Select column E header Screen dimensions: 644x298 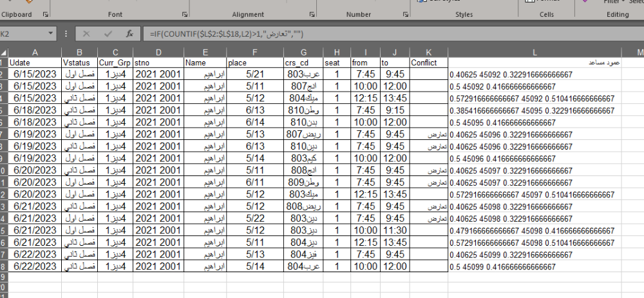pyautogui.click(x=205, y=52)
